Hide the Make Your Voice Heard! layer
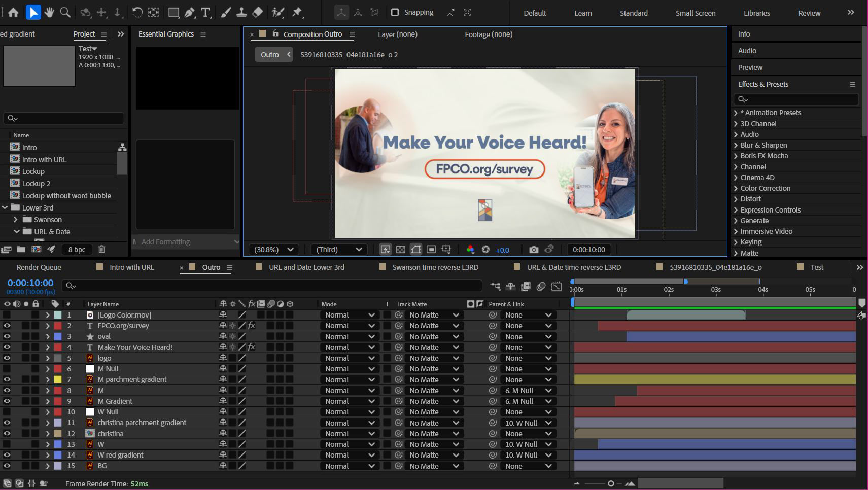The height and width of the screenshot is (490, 868). (x=7, y=347)
